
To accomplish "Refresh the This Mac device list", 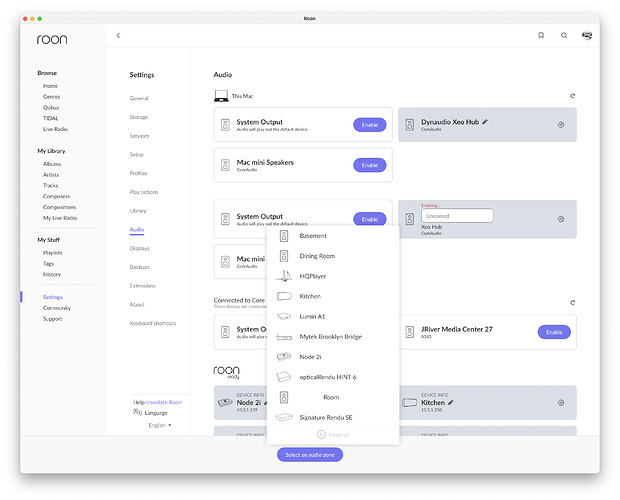I will pos(572,96).
